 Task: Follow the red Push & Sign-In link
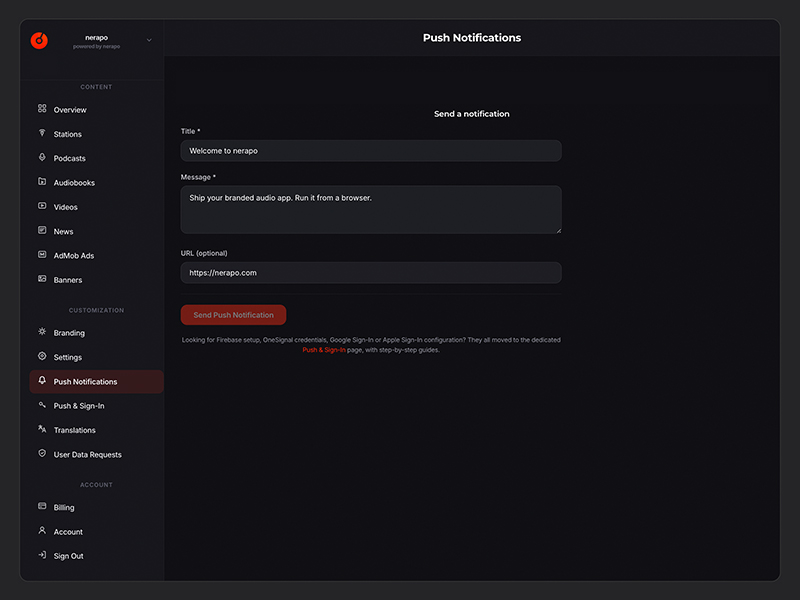click(x=324, y=350)
